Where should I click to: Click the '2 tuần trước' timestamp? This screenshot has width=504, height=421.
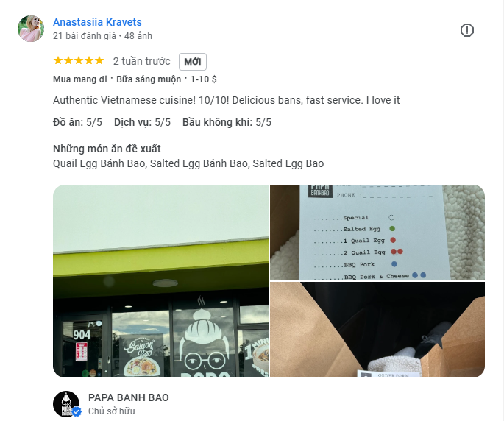(142, 61)
